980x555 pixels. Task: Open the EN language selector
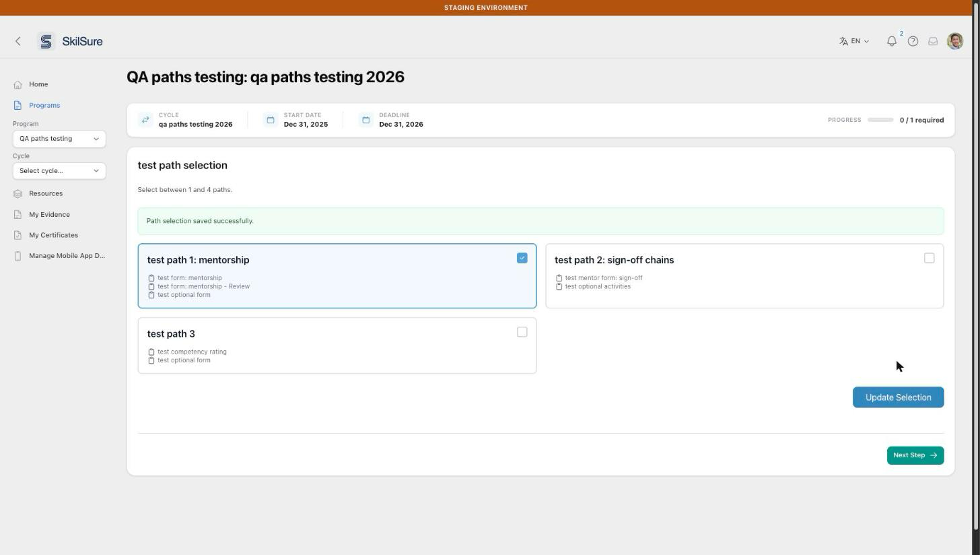853,41
